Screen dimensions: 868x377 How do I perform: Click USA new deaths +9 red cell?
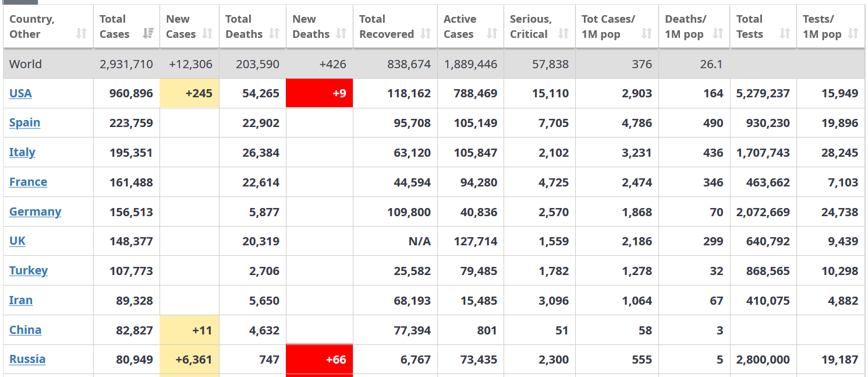click(320, 93)
